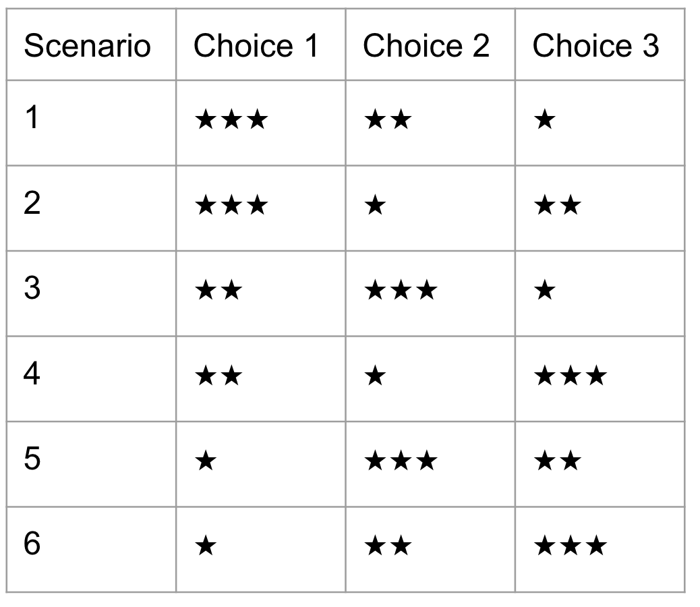Select the single star in Scenario 5 Choice 1

coord(206,460)
